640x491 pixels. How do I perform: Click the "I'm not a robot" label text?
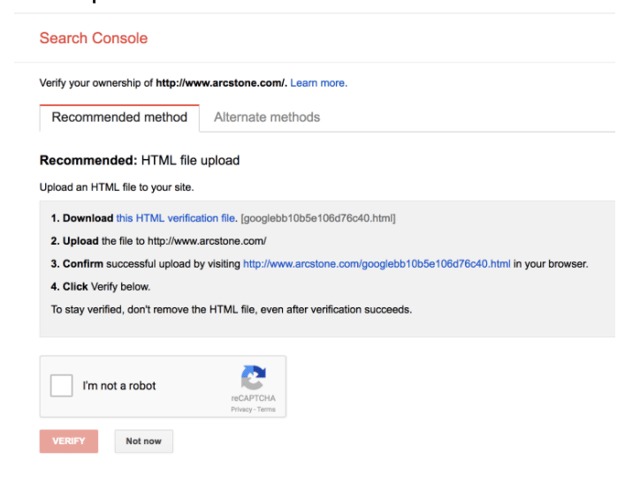tap(119, 386)
